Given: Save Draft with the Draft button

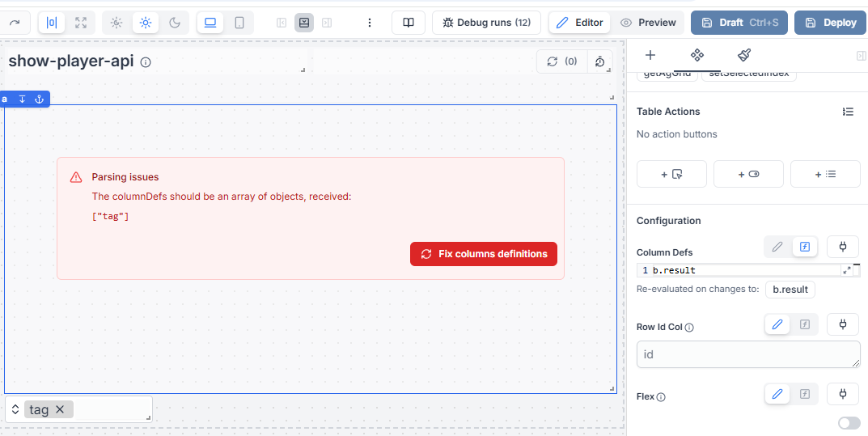Looking at the screenshot, I should tap(739, 23).
